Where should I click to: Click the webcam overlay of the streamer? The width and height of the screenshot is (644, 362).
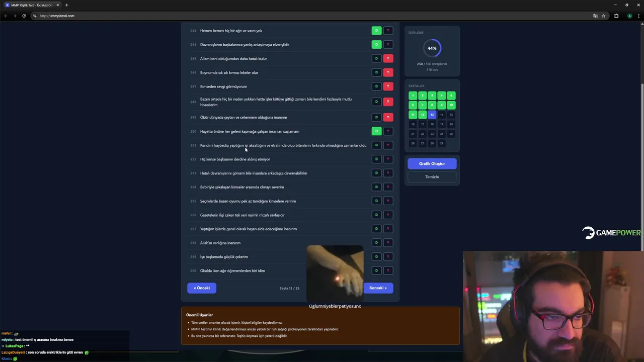pos(553,307)
